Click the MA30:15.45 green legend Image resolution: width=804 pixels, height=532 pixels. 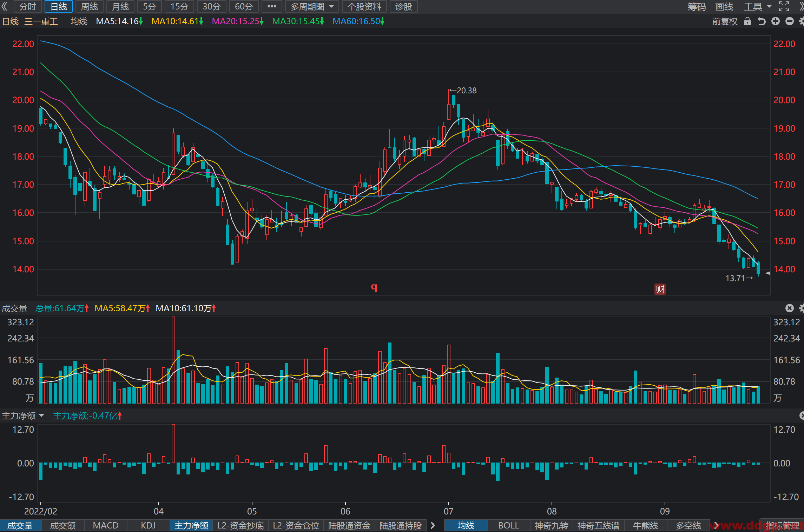298,21
